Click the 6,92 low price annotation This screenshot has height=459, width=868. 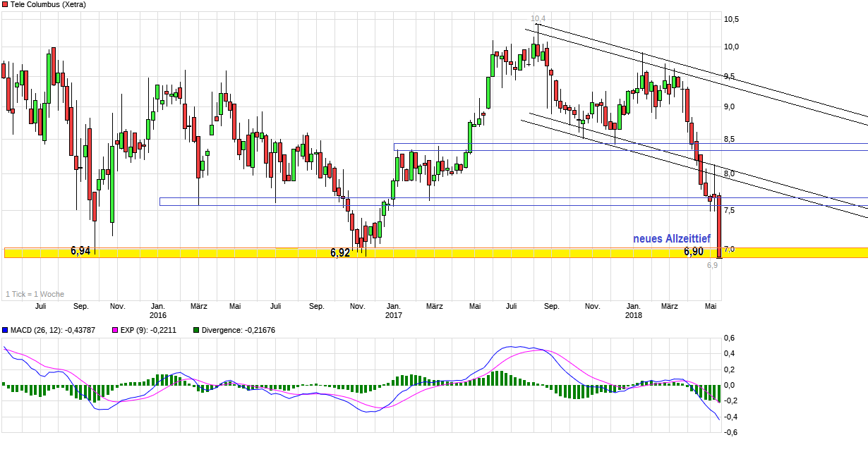(340, 252)
